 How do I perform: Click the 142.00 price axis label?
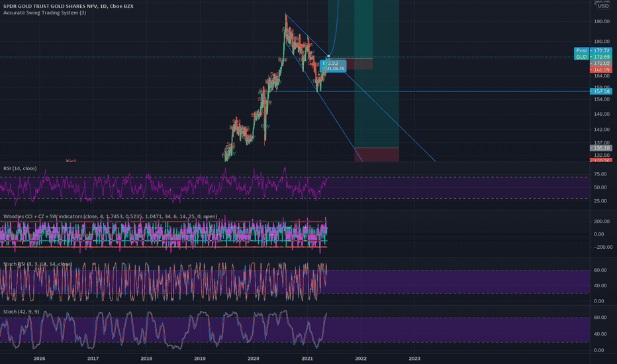click(602, 130)
